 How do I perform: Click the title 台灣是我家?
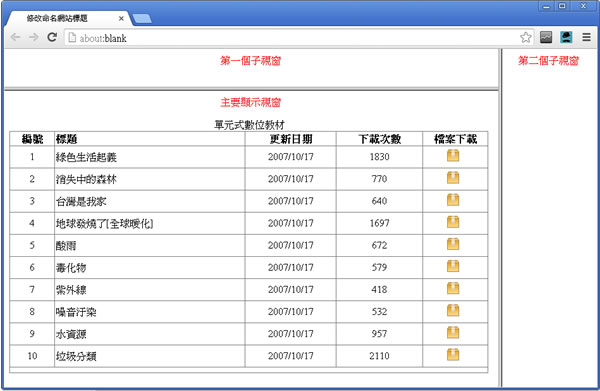tap(81, 202)
